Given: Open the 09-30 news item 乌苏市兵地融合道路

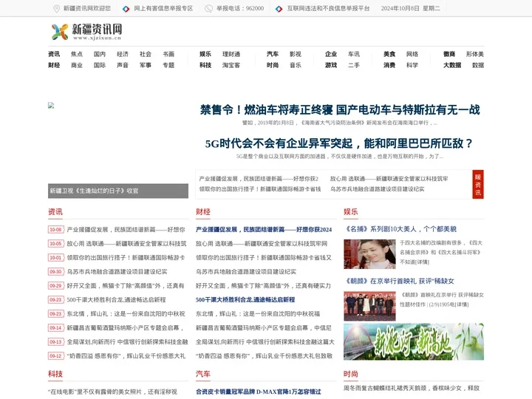Looking at the screenshot, I should click(x=117, y=272).
